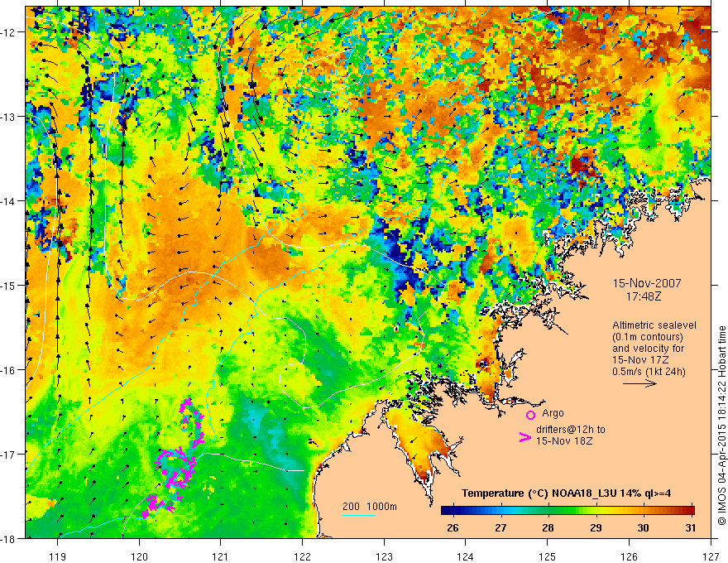728x563 pixels.
Task: Click the magenta drifter arrowhead symbol
Action: (x=524, y=437)
